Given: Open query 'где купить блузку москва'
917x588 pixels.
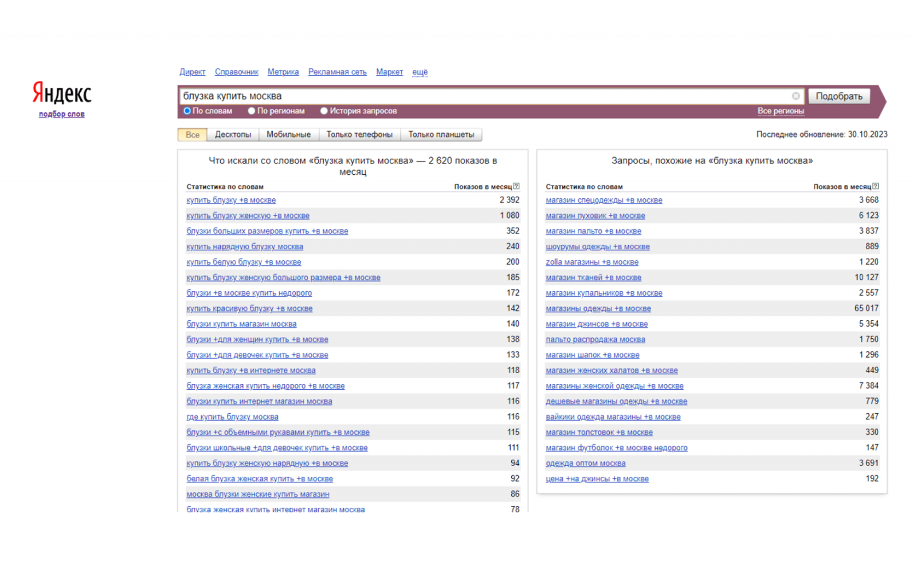Looking at the screenshot, I should (x=232, y=417).
